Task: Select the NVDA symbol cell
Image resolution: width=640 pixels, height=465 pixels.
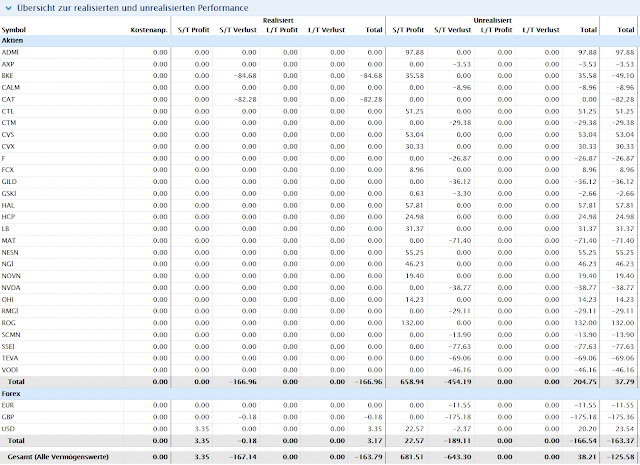Action: click(11, 287)
